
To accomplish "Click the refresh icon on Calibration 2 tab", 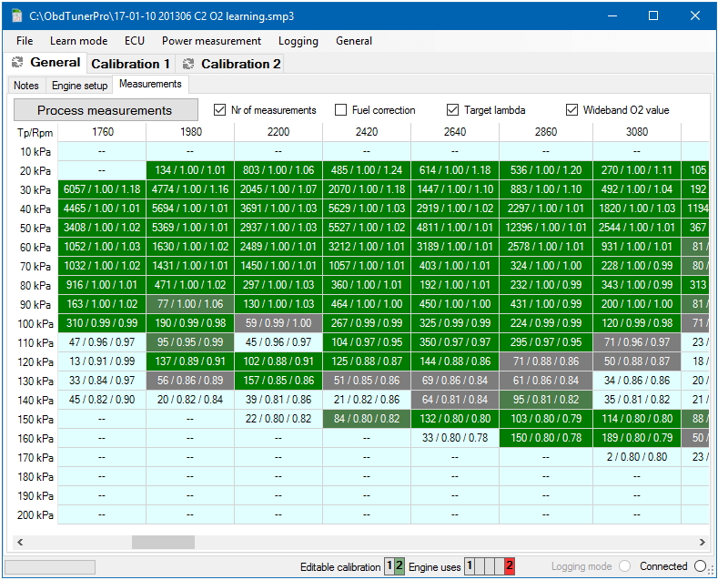I will coord(188,64).
